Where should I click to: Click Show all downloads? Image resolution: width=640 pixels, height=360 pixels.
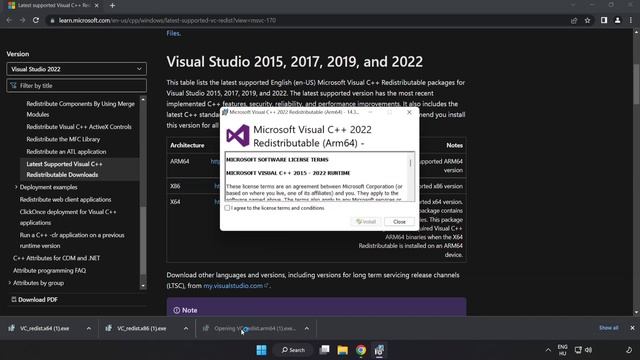point(609,328)
